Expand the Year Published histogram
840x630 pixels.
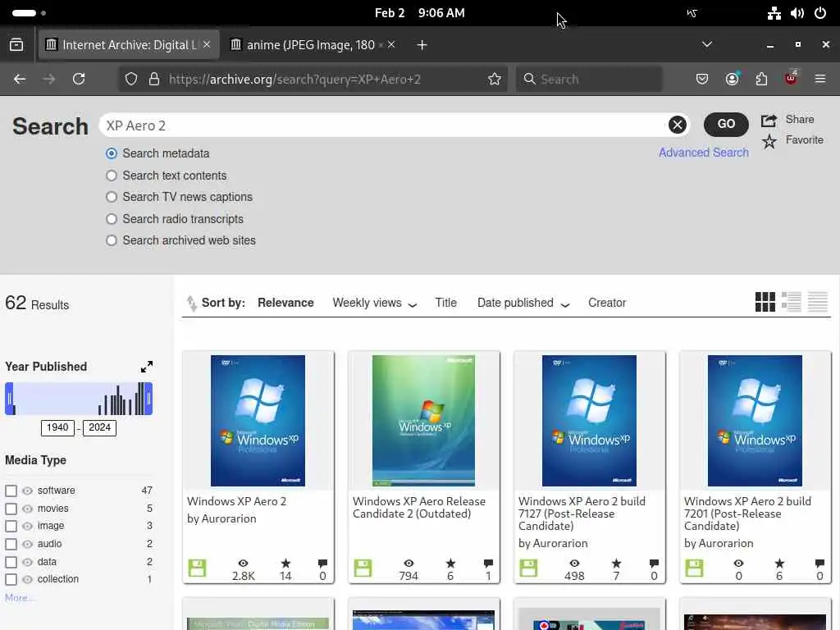tap(147, 367)
